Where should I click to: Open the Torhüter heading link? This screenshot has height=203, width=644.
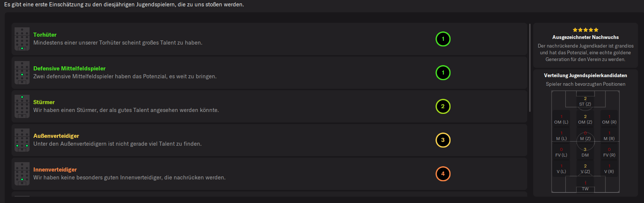coord(45,35)
